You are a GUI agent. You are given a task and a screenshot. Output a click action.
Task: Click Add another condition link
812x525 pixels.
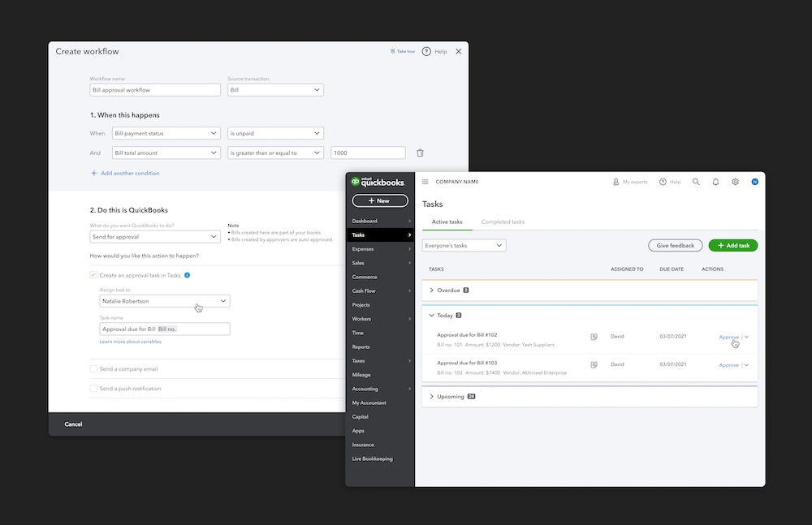[x=130, y=173]
